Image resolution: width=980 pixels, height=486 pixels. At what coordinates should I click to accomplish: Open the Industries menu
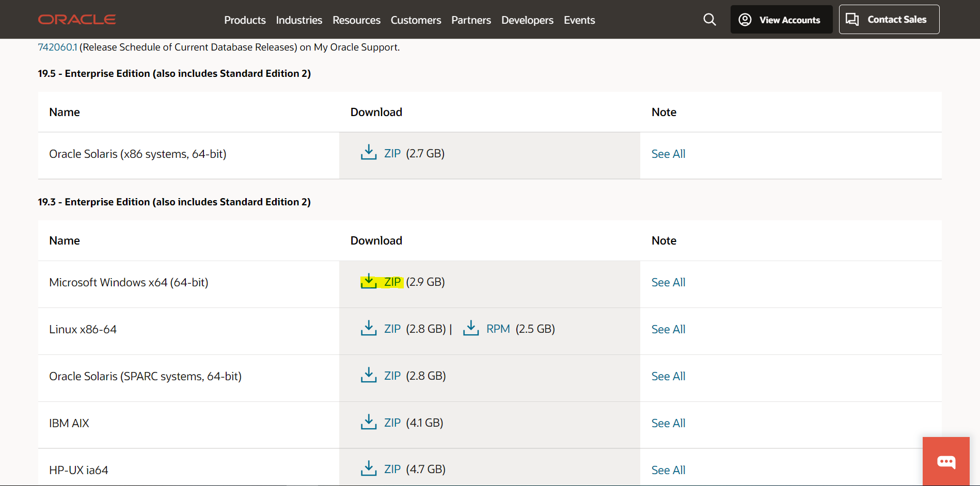[299, 20]
